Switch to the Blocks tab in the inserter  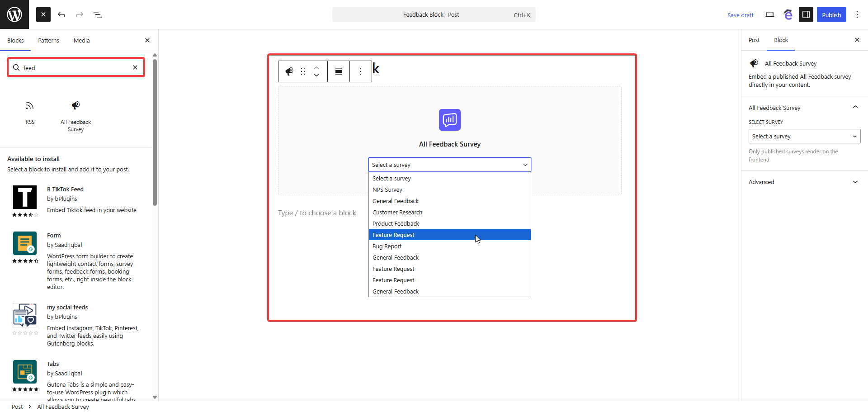click(x=15, y=40)
